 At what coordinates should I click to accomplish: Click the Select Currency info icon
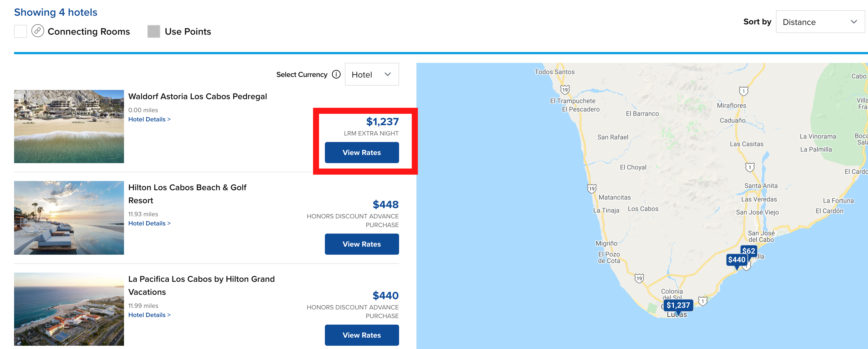[336, 74]
